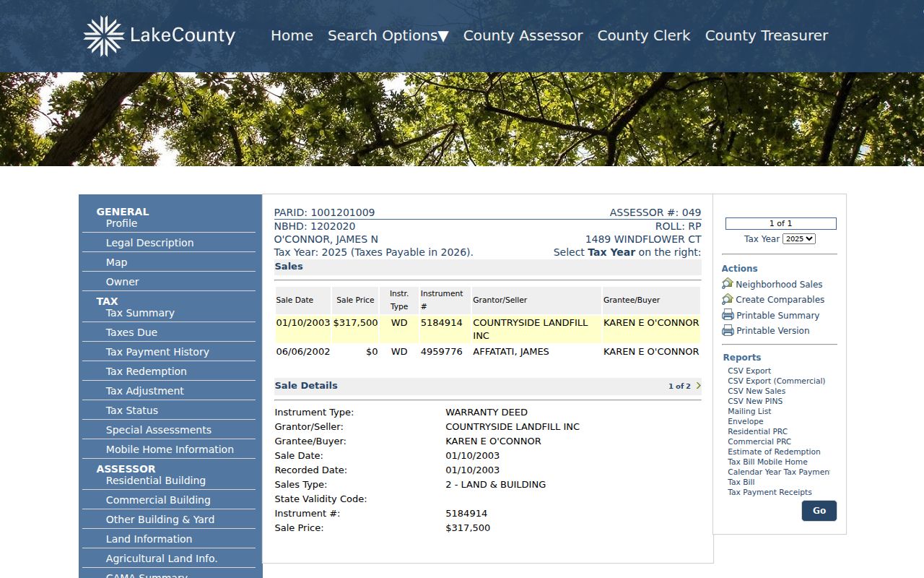Open the Create Comparables link

click(780, 300)
